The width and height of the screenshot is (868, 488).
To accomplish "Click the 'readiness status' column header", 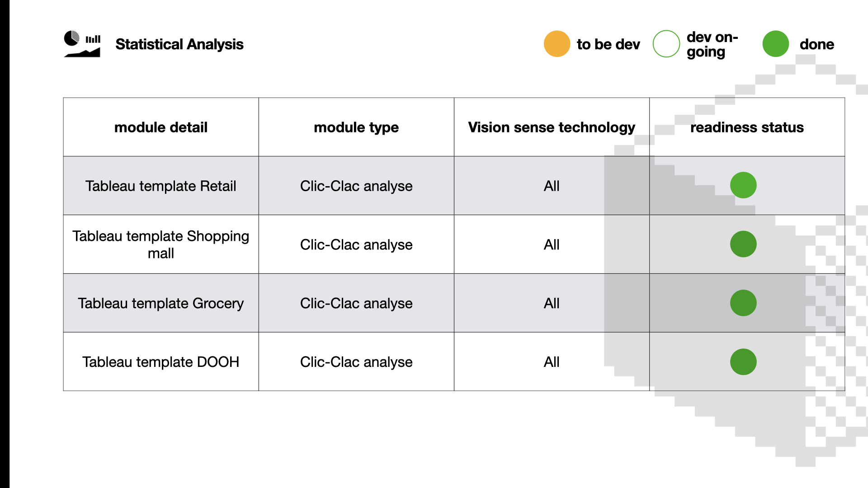I will [747, 127].
